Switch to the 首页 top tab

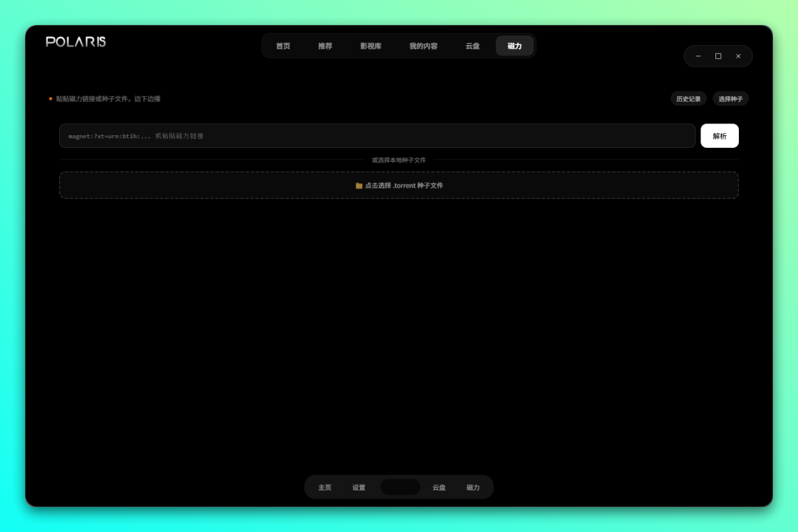[x=283, y=46]
